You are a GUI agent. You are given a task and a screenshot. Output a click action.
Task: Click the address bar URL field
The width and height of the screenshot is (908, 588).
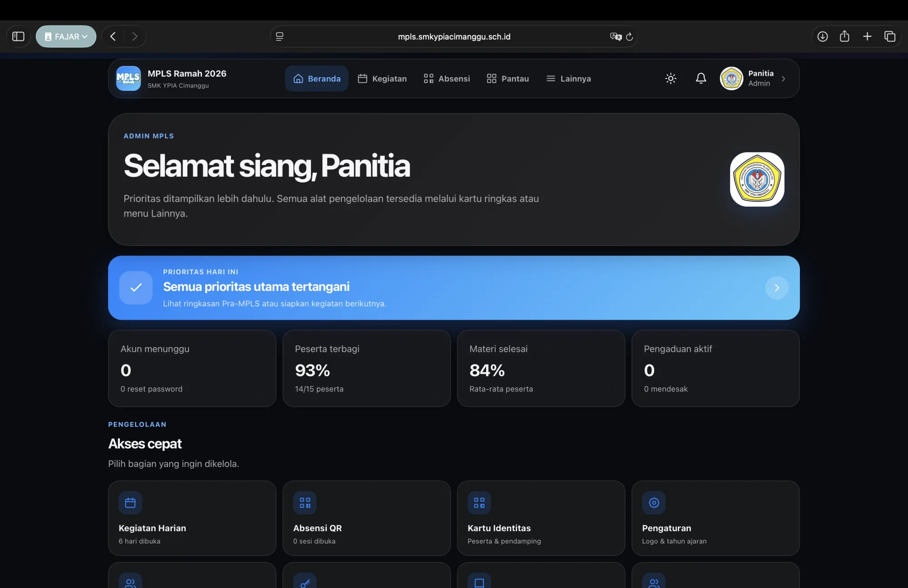tap(454, 36)
